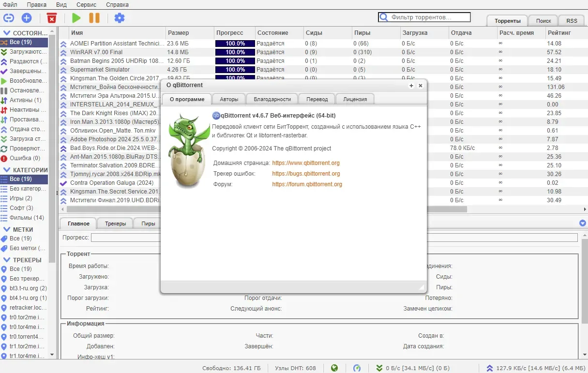Click status icon beside Supermarket Simulator torrent

(63, 70)
